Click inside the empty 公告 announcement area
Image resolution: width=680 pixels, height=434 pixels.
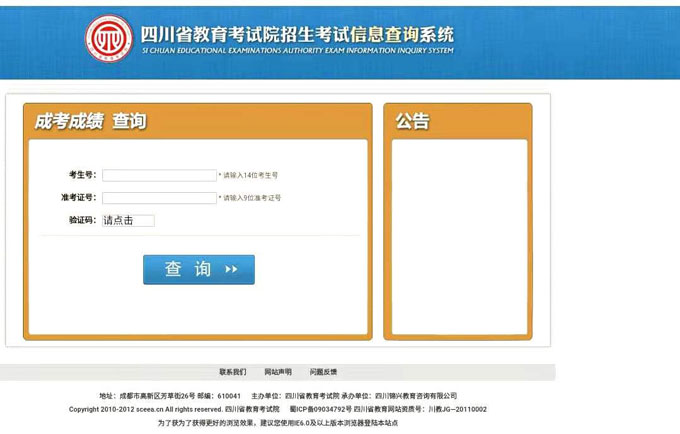click(458, 235)
